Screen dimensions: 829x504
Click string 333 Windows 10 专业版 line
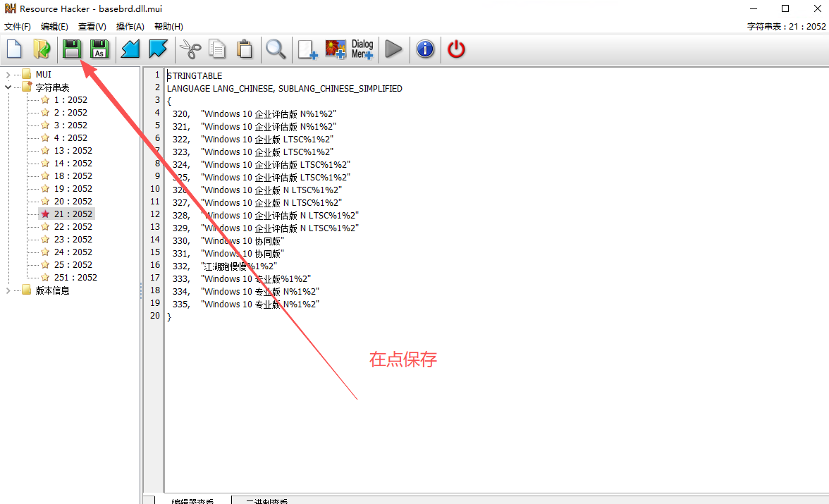click(x=242, y=278)
